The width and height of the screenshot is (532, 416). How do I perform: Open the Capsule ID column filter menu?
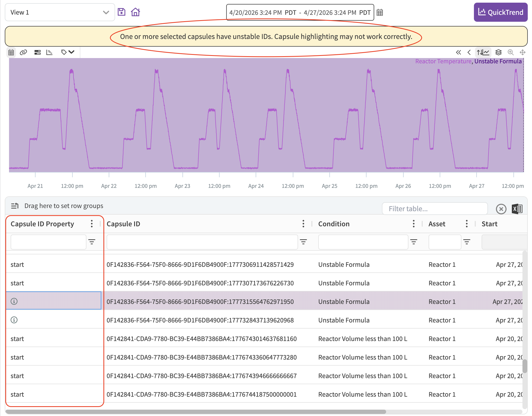point(303,242)
